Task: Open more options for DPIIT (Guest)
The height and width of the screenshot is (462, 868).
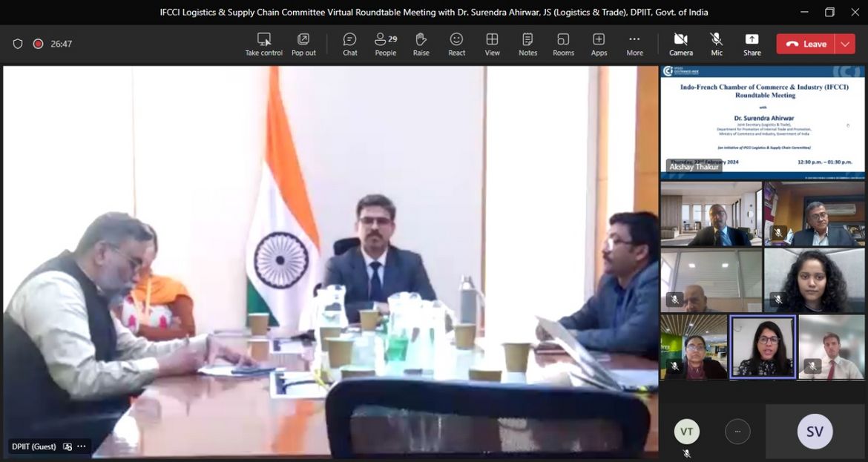Action: pyautogui.click(x=82, y=446)
